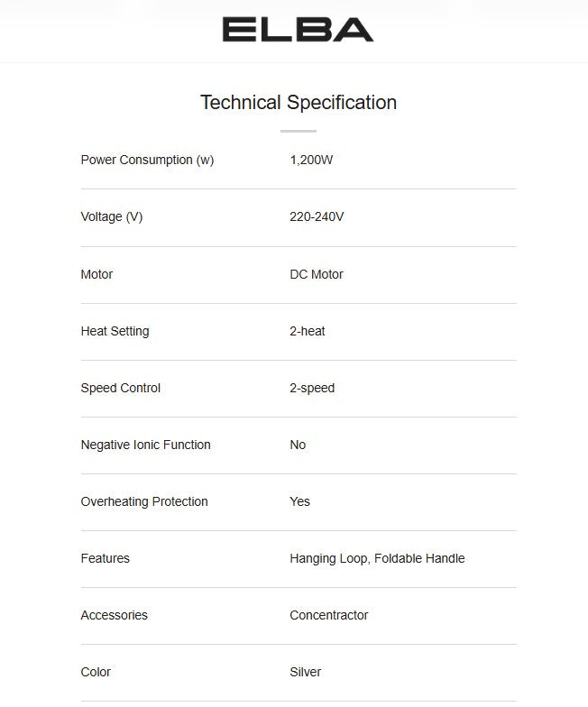
Task: Click the ELBA brand logo
Action: click(298, 30)
